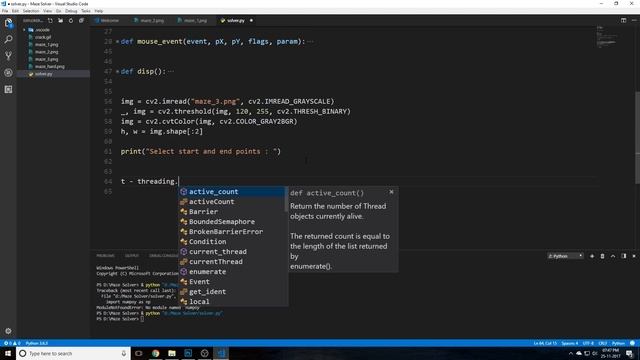Add new terminal with plus icon
The image size is (640, 360).
point(592,256)
